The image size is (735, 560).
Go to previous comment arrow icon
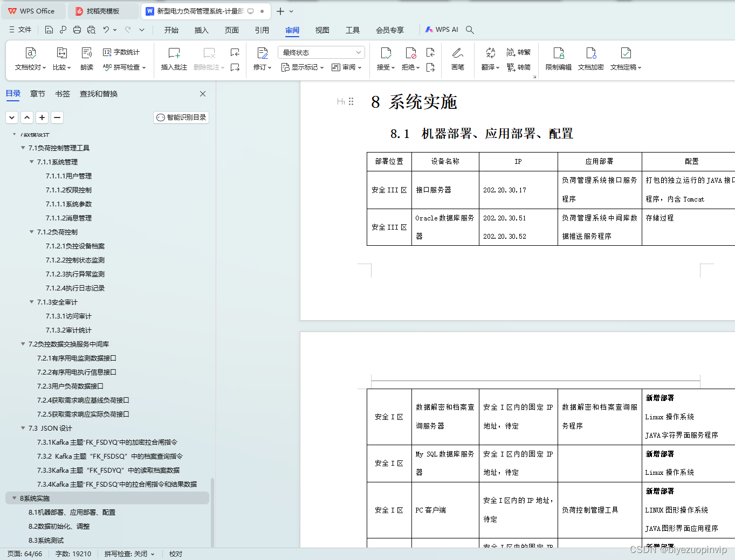235,52
